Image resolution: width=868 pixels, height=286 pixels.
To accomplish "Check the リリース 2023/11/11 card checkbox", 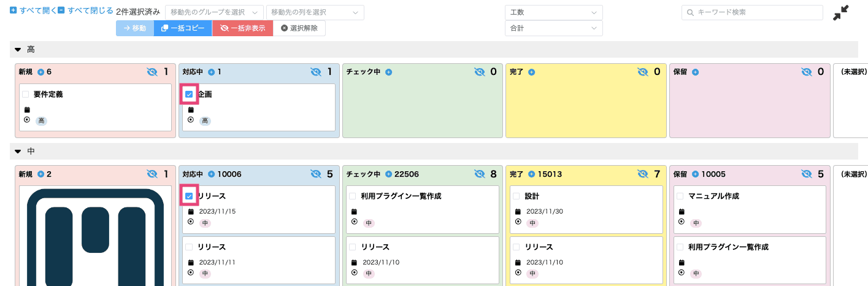I will pos(189,247).
